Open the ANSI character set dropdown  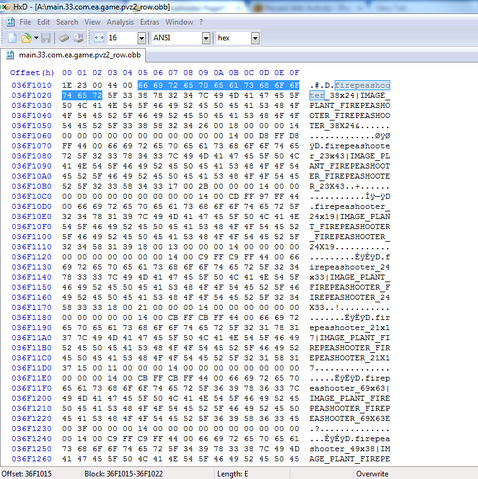206,38
